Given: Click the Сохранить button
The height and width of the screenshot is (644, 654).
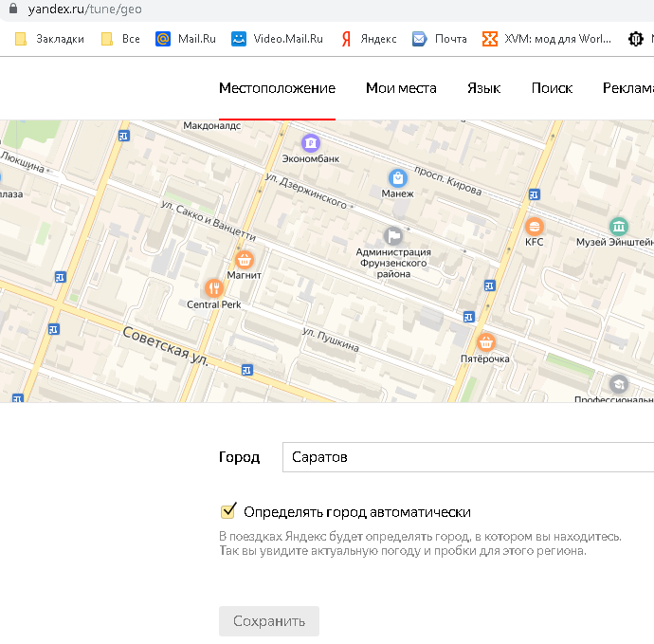Looking at the screenshot, I should [x=269, y=621].
